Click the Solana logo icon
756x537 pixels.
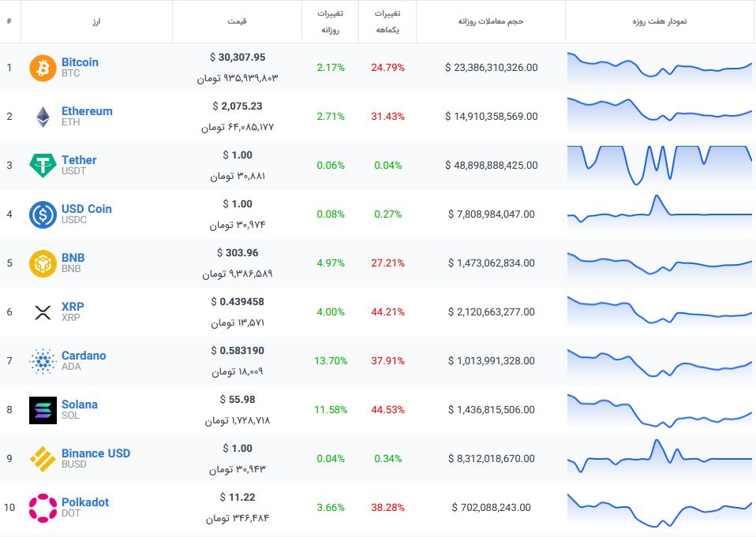pyautogui.click(x=43, y=410)
